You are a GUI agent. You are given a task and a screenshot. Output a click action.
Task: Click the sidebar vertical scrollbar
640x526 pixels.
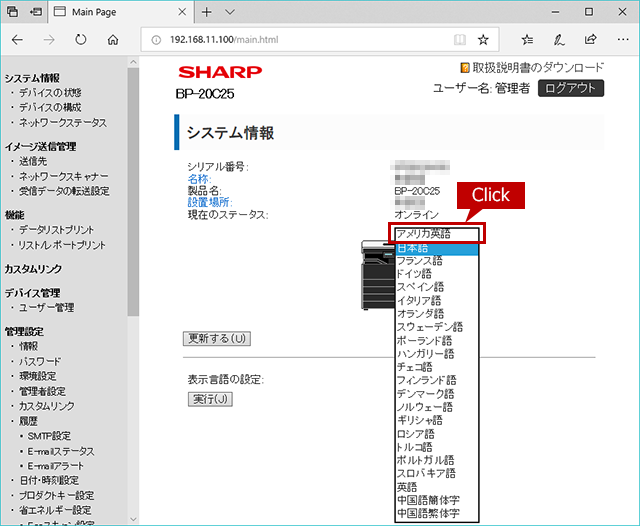pos(133,192)
